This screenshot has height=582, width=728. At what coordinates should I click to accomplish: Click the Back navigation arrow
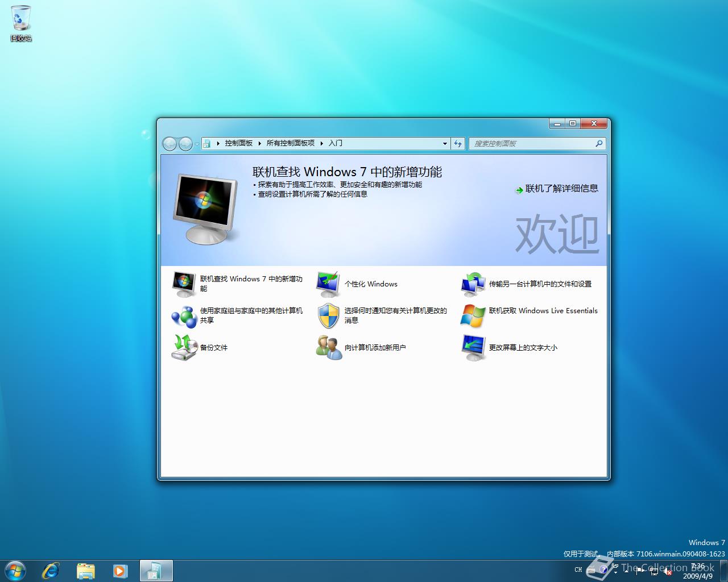click(169, 144)
